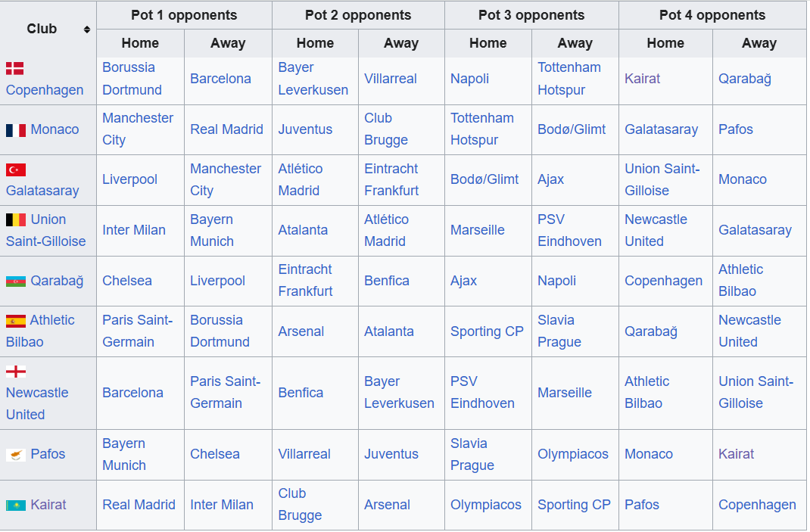The height and width of the screenshot is (532, 810).
Task: Click the Azerbaijan flag next to Qarabağ
Action: (15, 282)
